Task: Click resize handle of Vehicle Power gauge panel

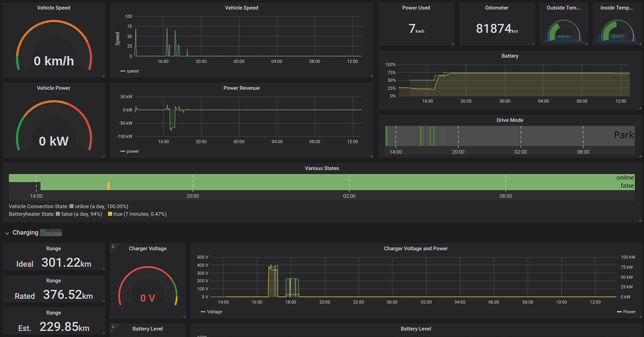Action: 103,156
